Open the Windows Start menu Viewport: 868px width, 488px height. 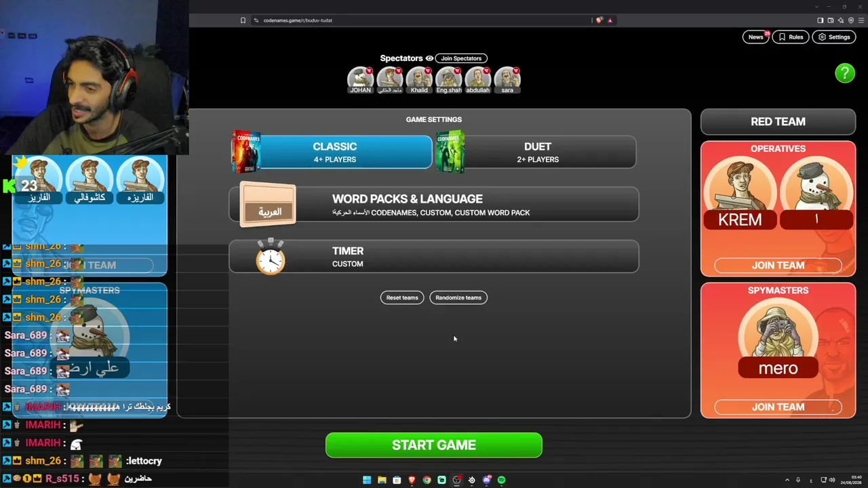pyautogui.click(x=367, y=480)
